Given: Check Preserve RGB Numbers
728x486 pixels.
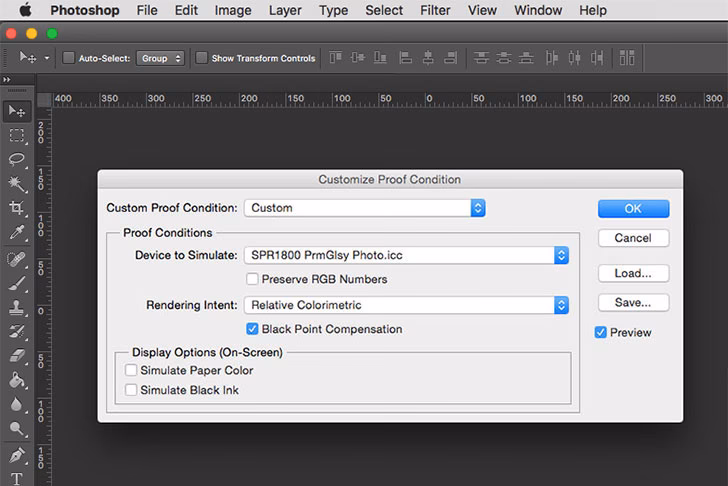Looking at the screenshot, I should pyautogui.click(x=252, y=279).
